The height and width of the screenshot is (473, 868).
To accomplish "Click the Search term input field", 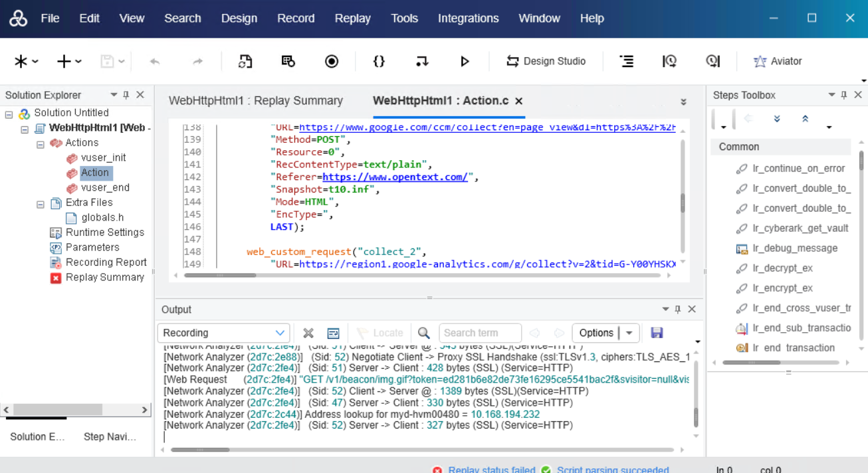I will 480,333.
